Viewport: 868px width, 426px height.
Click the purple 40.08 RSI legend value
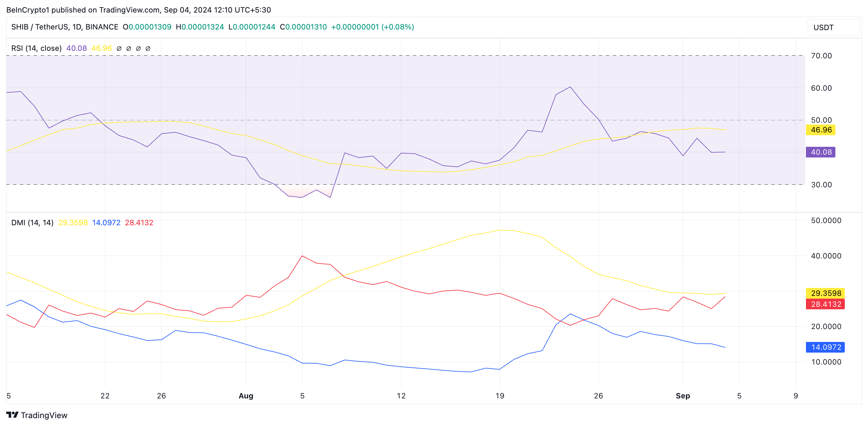76,48
